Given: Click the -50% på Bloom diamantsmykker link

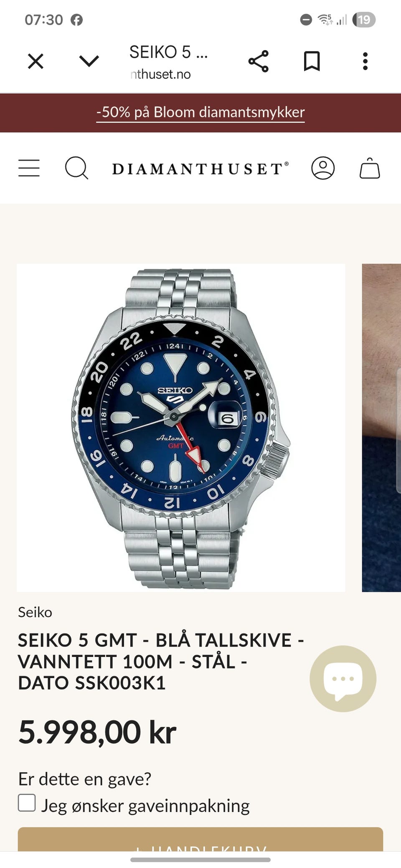Looking at the screenshot, I should coord(200,112).
